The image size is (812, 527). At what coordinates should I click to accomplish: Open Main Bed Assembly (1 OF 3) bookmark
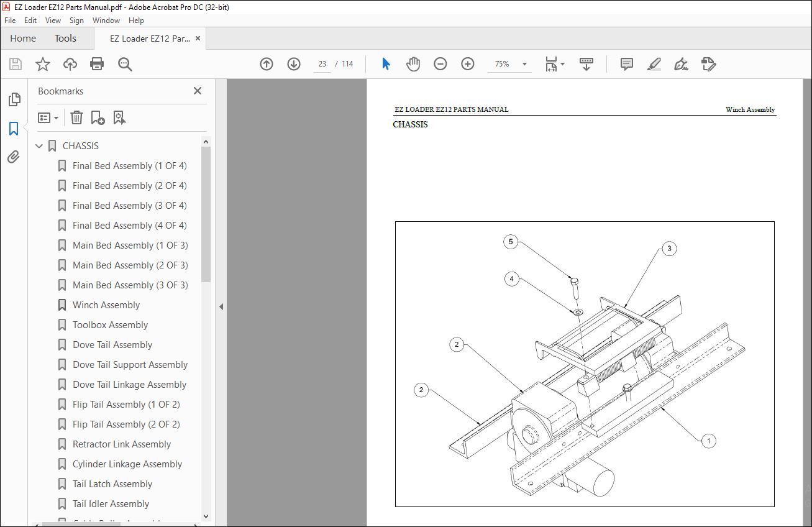tap(130, 245)
